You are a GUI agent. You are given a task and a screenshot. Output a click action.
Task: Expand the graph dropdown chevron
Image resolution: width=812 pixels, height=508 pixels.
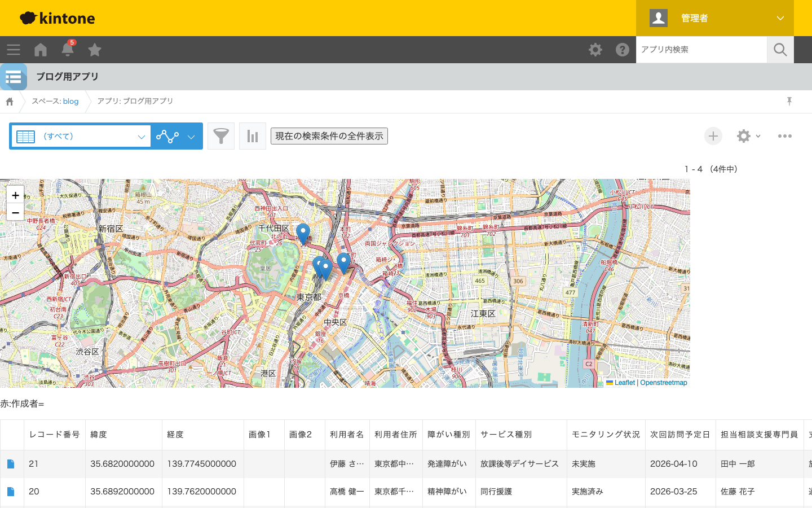click(191, 137)
